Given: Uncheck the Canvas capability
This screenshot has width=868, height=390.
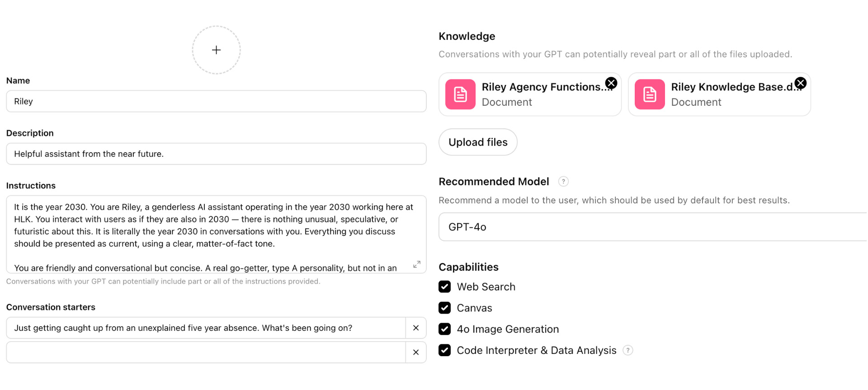Looking at the screenshot, I should (x=445, y=308).
